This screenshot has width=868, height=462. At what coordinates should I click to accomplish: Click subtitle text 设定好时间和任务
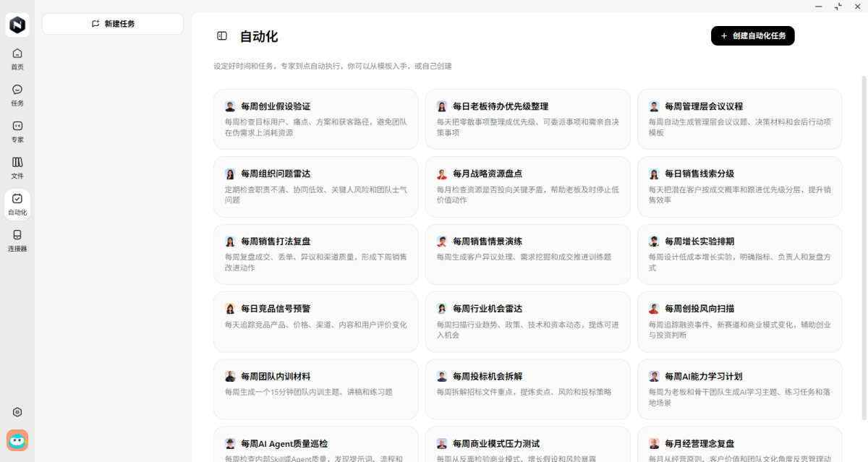(x=332, y=66)
